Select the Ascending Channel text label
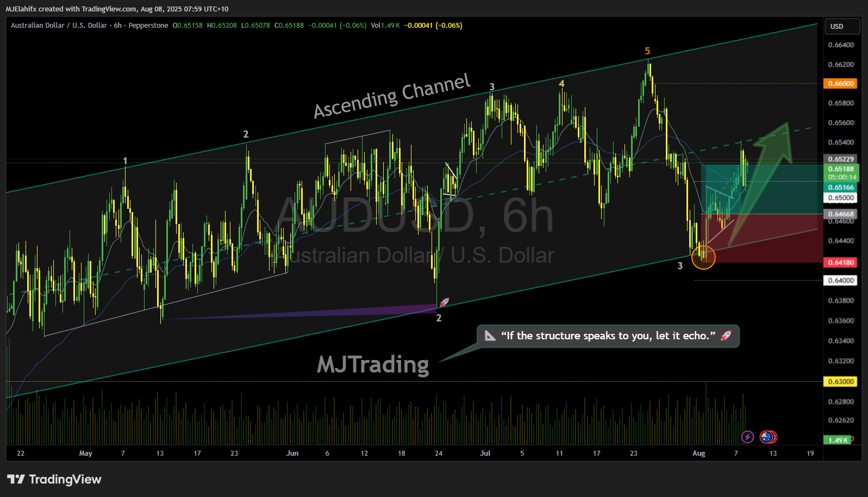Viewport: 868px width, 497px height. (392, 96)
